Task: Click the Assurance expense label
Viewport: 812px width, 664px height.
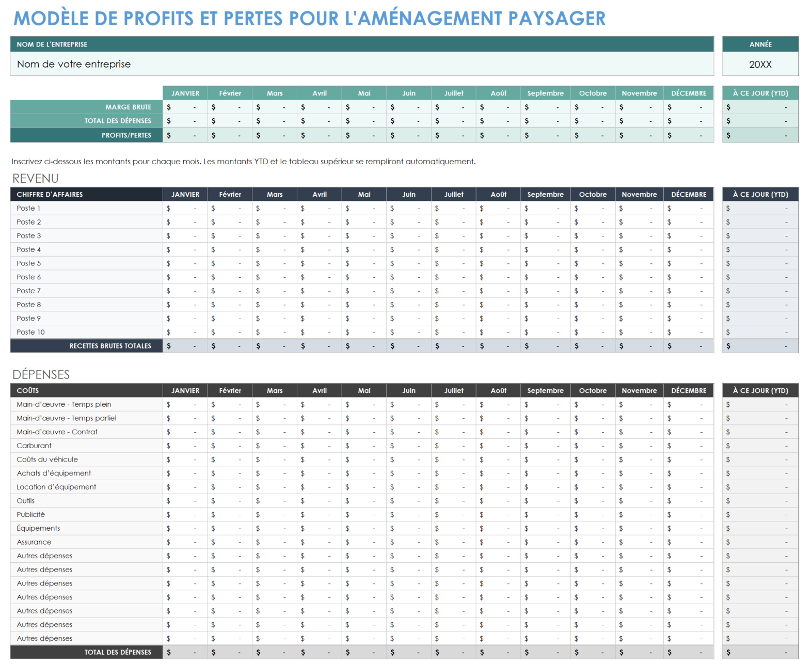Action: click(x=34, y=542)
